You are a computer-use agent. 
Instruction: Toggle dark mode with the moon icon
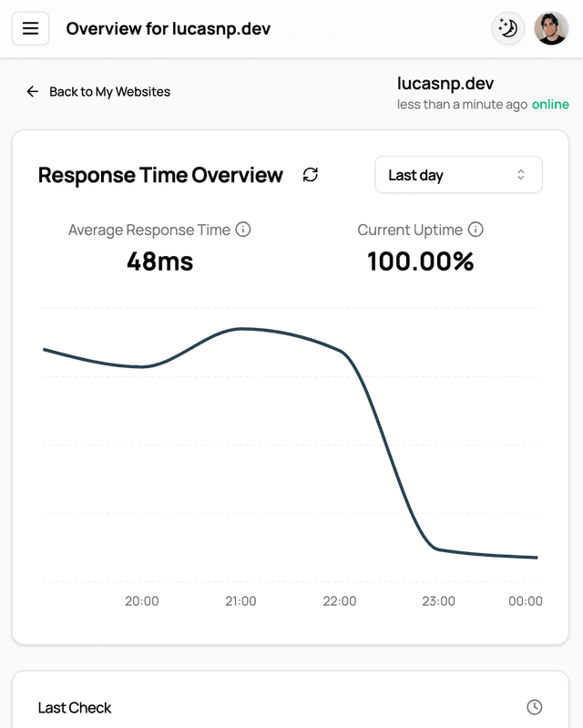coord(508,29)
